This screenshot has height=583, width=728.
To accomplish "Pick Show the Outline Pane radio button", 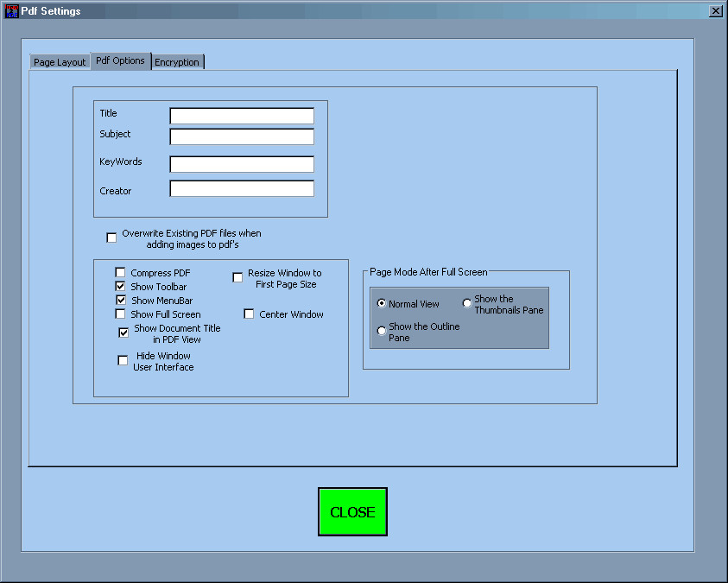I will [382, 331].
